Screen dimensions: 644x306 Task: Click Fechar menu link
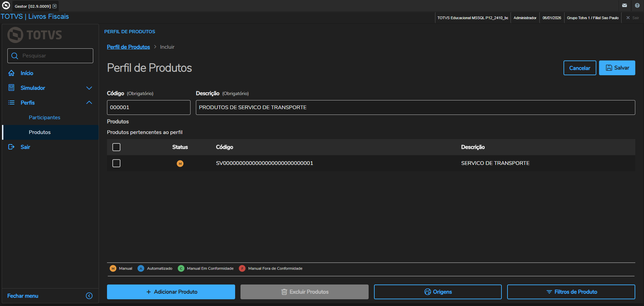pyautogui.click(x=23, y=296)
